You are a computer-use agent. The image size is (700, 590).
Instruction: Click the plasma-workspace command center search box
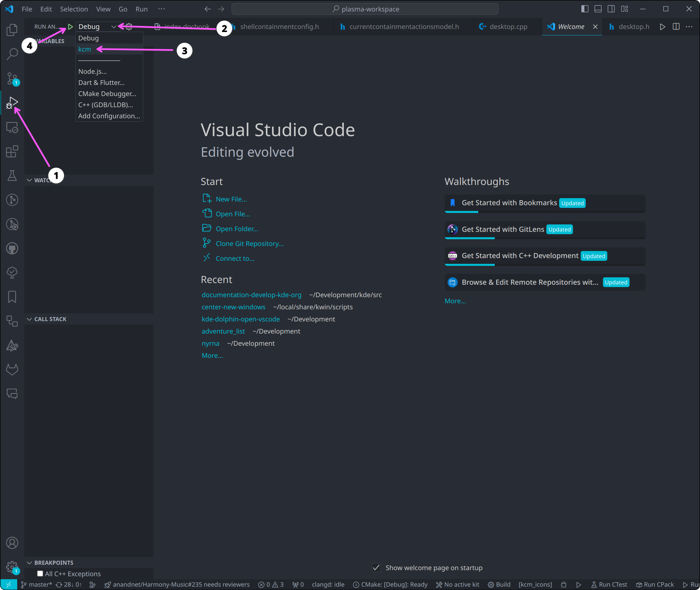[365, 9]
